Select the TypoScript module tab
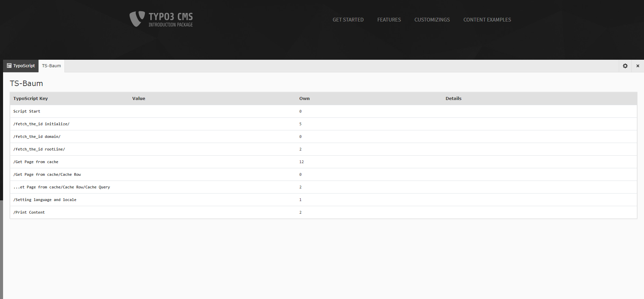Screen dimensions: 644x299 click(x=21, y=66)
